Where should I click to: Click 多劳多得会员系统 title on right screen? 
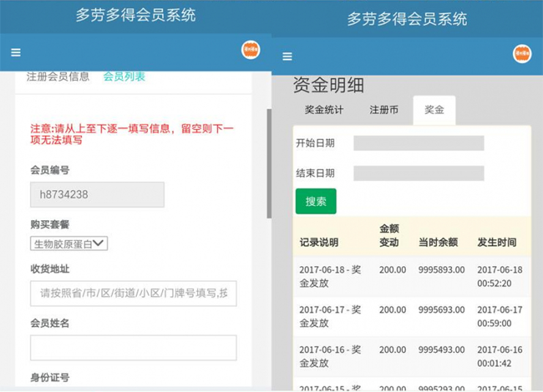(x=407, y=19)
